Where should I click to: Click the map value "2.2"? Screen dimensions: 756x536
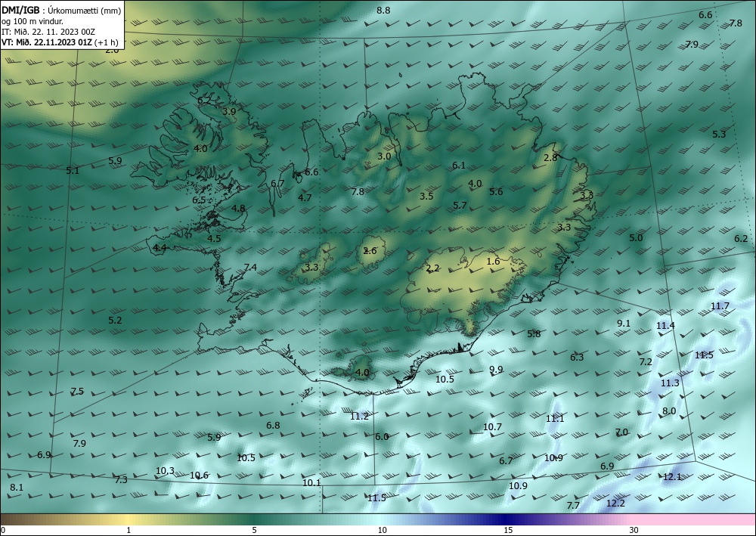point(433,268)
